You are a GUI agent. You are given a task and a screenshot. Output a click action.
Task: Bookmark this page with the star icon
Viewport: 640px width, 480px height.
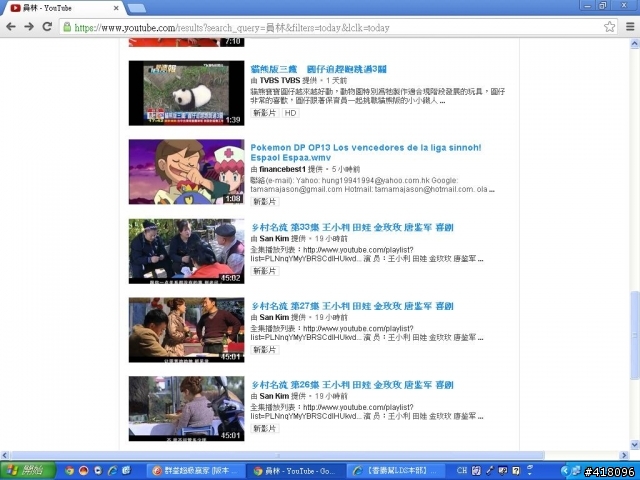click(609, 27)
